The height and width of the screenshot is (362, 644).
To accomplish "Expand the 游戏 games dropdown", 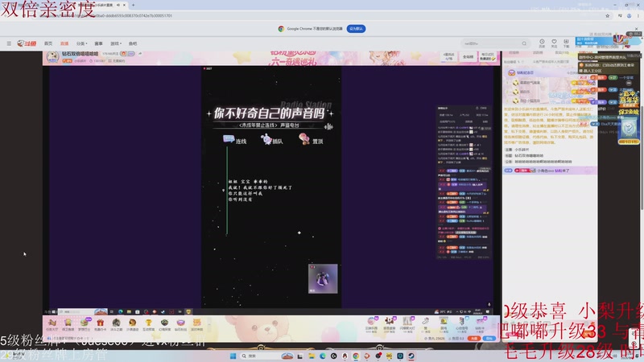I will pyautogui.click(x=116, y=43).
